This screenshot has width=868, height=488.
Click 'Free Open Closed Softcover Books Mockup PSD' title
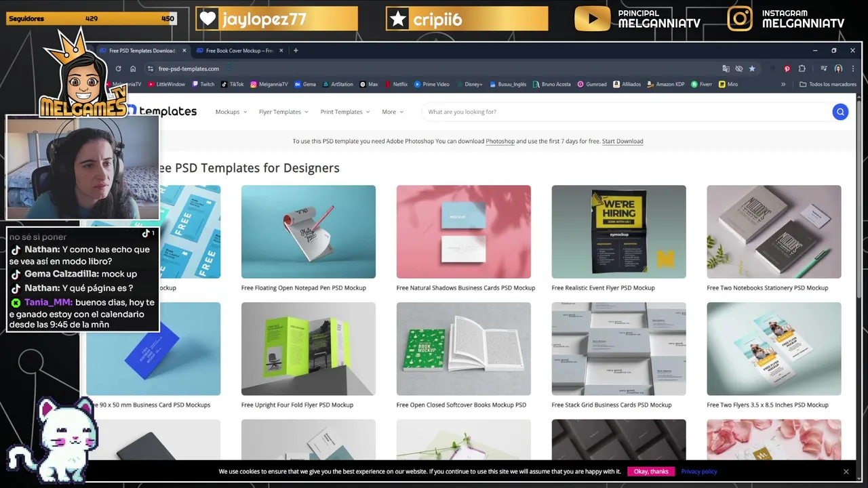[x=461, y=405]
